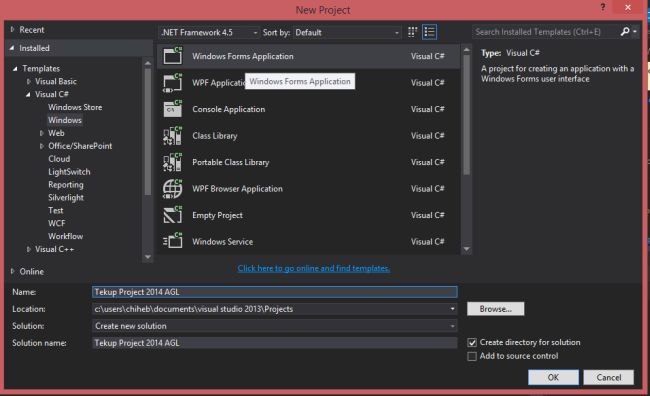Select the Windows Forms Application template icon
The image size is (650, 396).
[172, 56]
